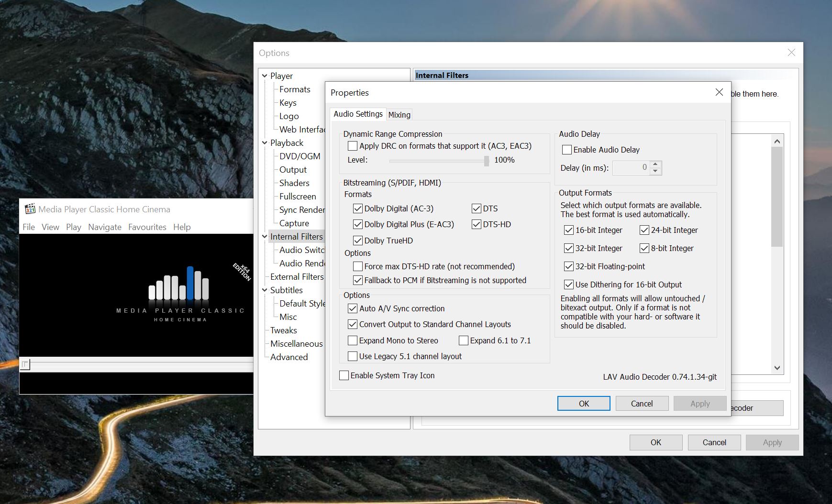Uncheck Dolby TrueHD bitstreaming
The image size is (832, 504).
(358, 241)
